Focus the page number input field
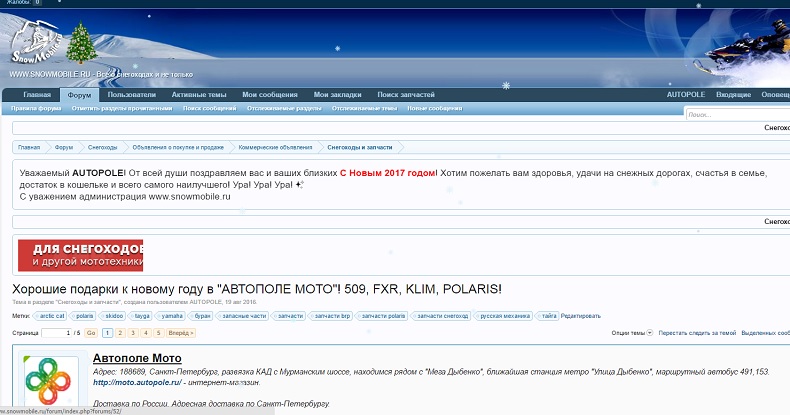Screen dimensions: 790x415 coord(57,333)
